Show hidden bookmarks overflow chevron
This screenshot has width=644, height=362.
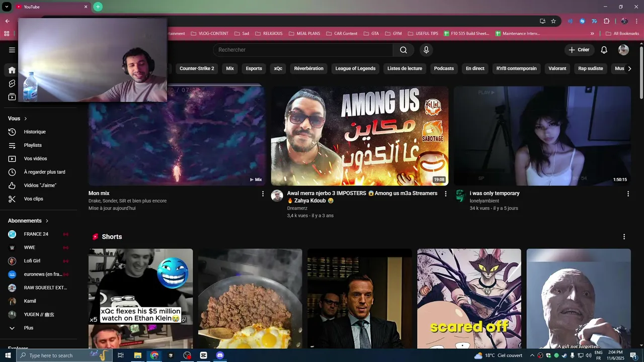tap(592, 34)
